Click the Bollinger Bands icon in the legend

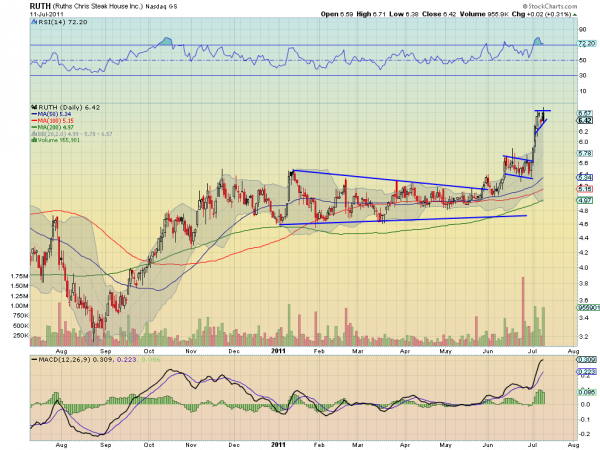click(x=34, y=134)
